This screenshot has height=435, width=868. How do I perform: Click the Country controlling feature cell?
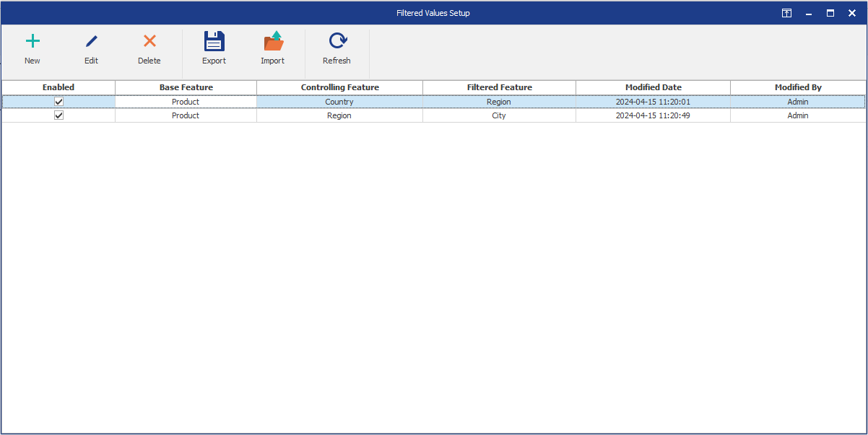coord(339,102)
